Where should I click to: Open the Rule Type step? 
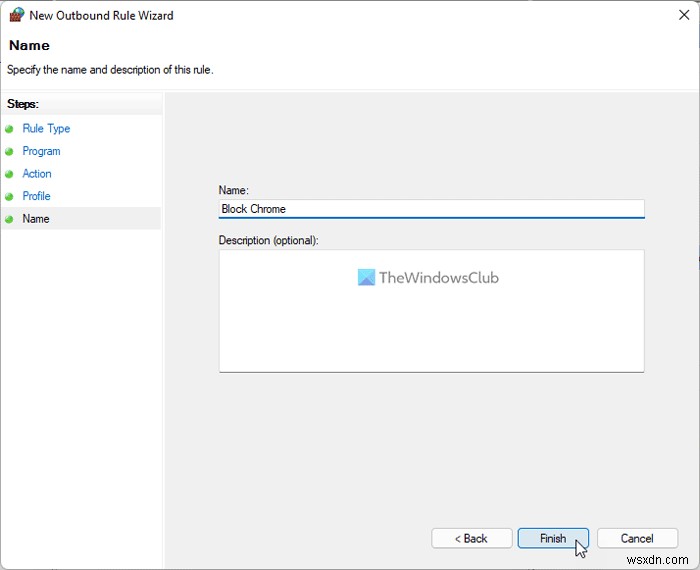46,129
